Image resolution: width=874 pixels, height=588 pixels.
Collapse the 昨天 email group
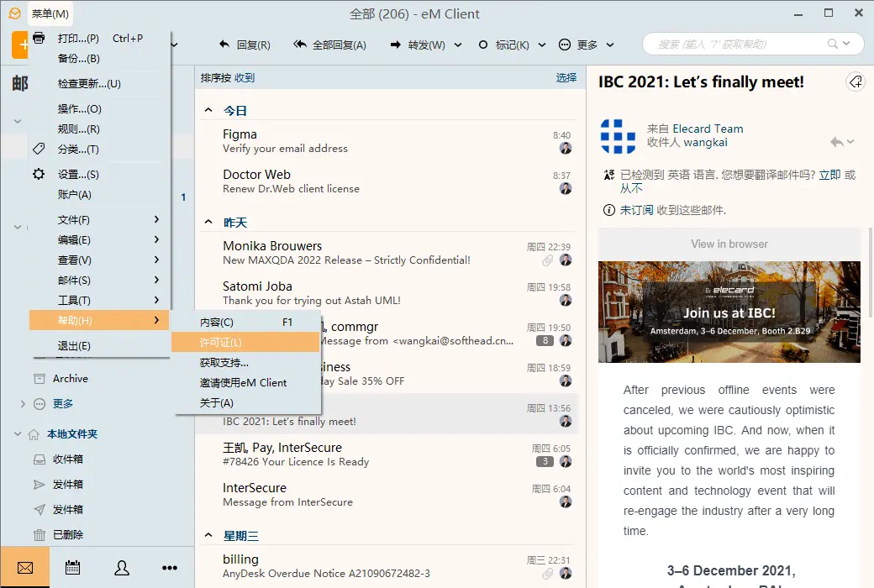tap(208, 222)
